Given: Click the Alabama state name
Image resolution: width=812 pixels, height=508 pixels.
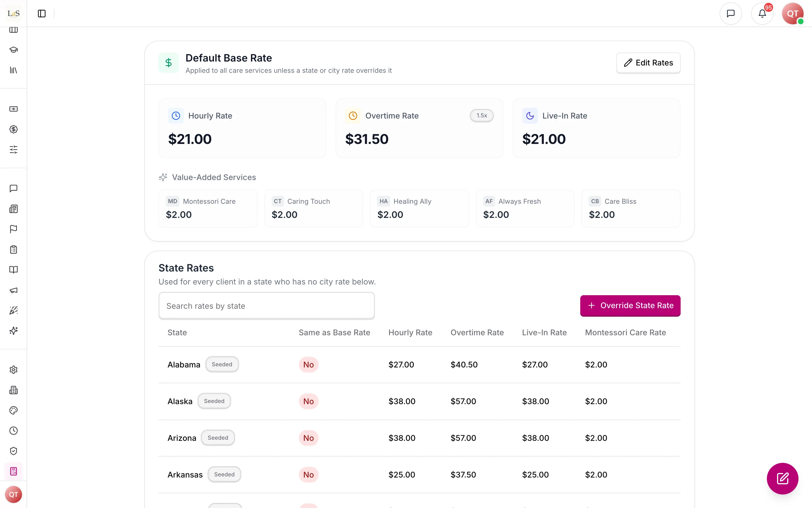Looking at the screenshot, I should pyautogui.click(x=184, y=365).
